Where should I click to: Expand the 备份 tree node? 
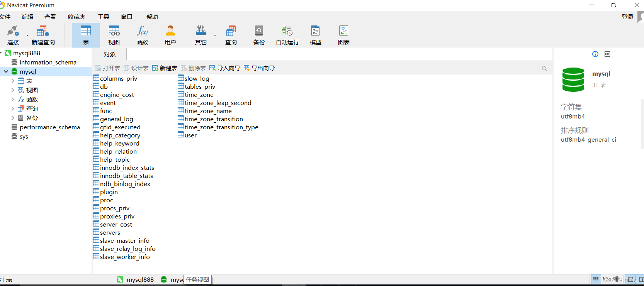pyautogui.click(x=13, y=118)
